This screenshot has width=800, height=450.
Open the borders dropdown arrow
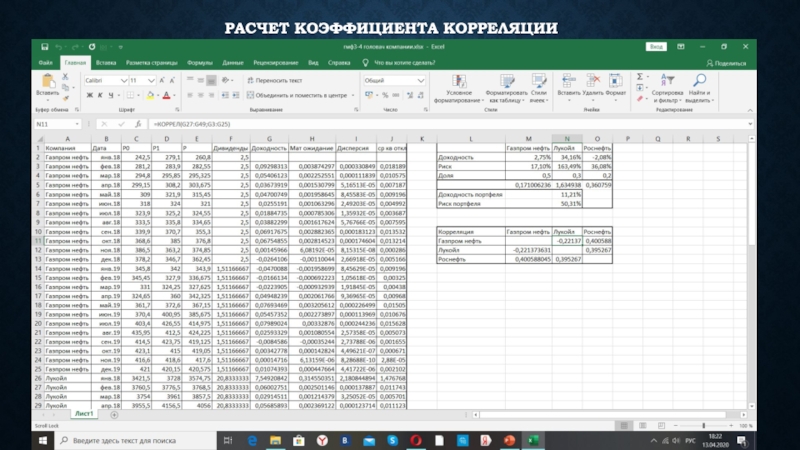click(138, 95)
